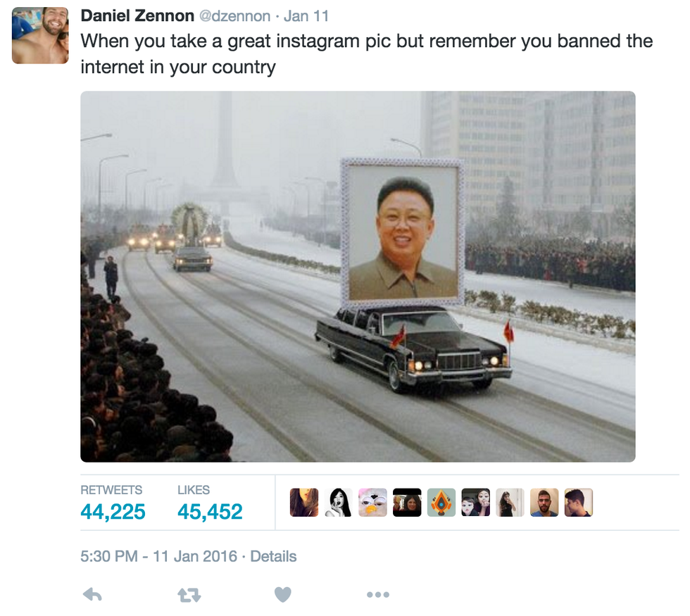Click the retweet icon below the tweet

pos(189,596)
